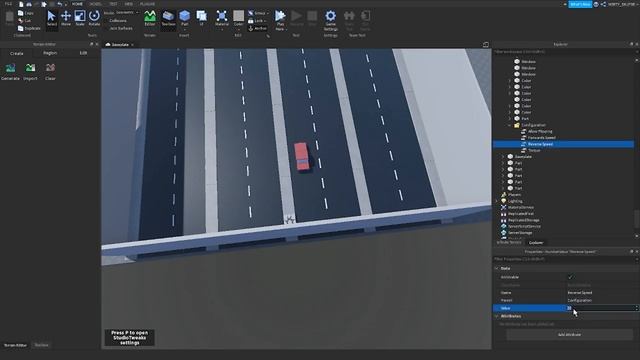Switch to Toolbox tab at bottom left

[41, 345]
